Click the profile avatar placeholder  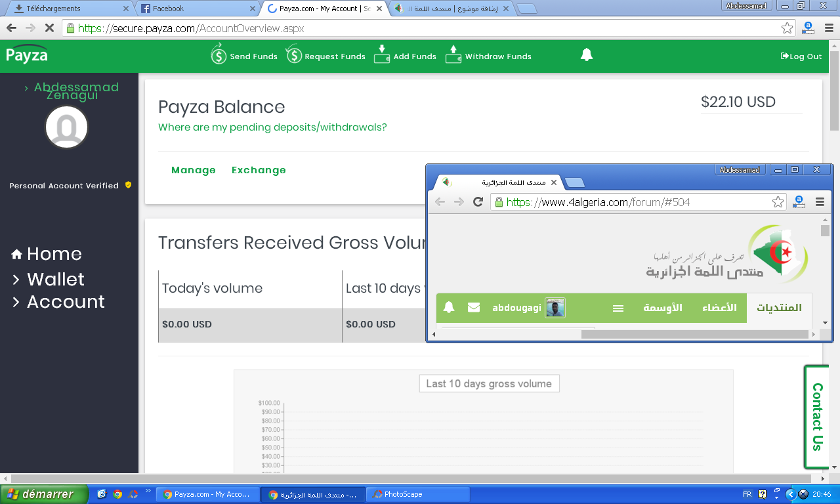tap(66, 127)
